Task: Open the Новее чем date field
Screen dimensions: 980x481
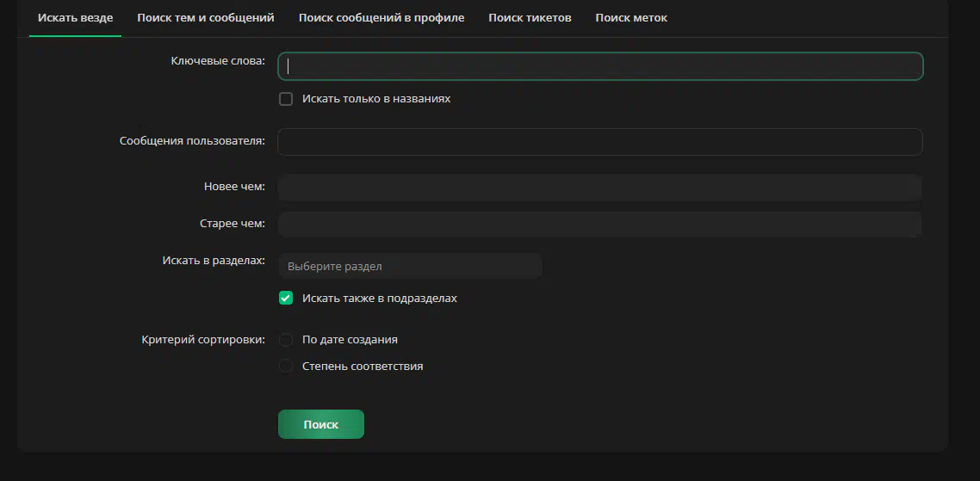Action: tap(600, 188)
